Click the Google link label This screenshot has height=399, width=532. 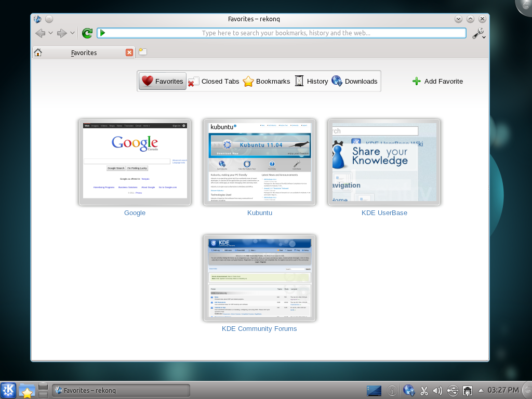tap(135, 212)
